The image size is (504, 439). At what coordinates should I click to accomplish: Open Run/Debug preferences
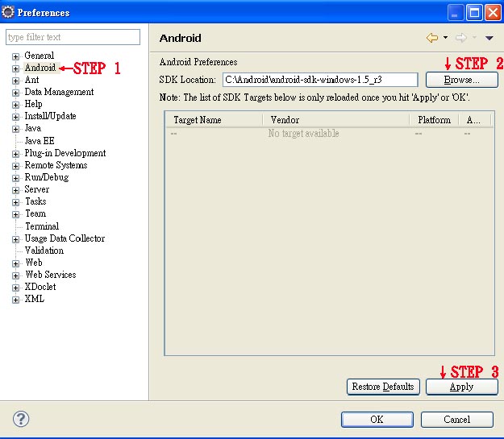(x=47, y=177)
